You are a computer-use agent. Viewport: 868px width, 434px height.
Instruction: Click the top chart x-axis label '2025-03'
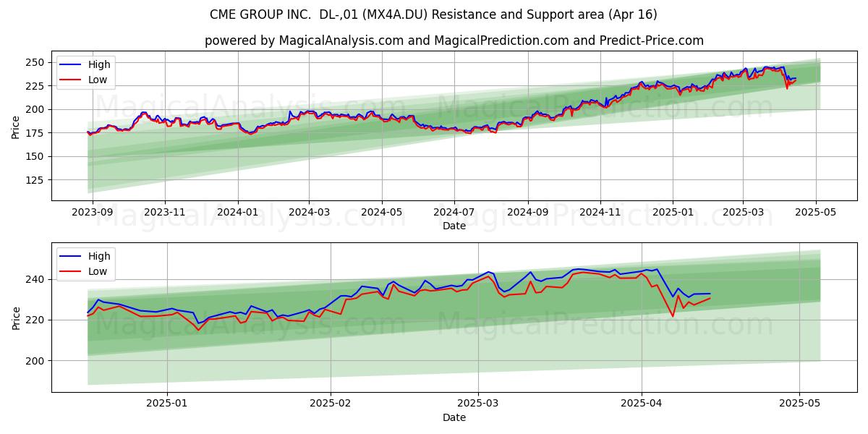pos(743,213)
